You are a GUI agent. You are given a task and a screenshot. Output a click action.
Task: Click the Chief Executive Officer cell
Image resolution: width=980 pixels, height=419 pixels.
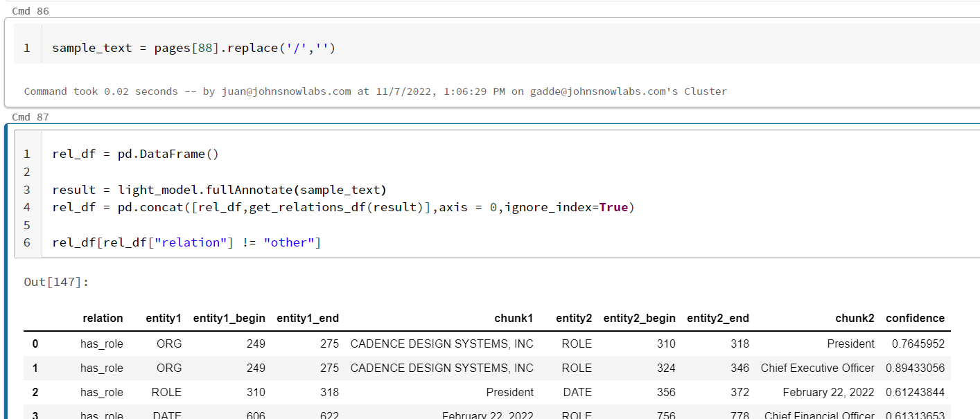click(x=817, y=368)
